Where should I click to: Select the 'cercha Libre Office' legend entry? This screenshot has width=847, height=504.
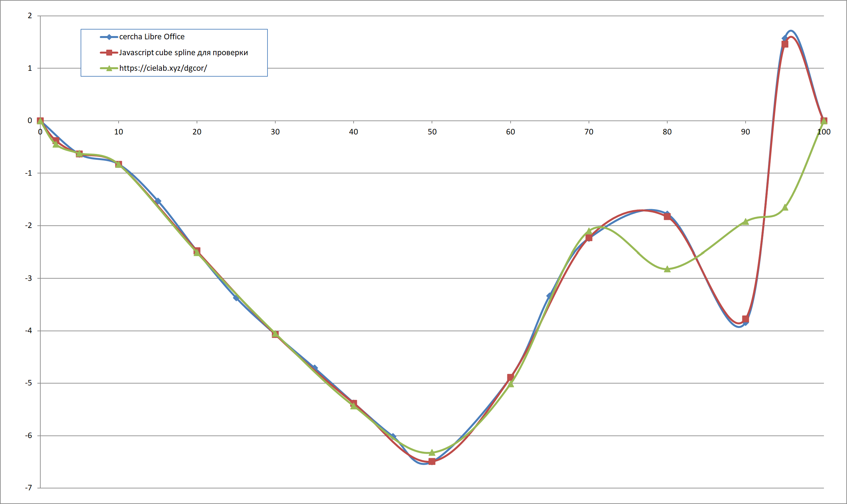(151, 37)
